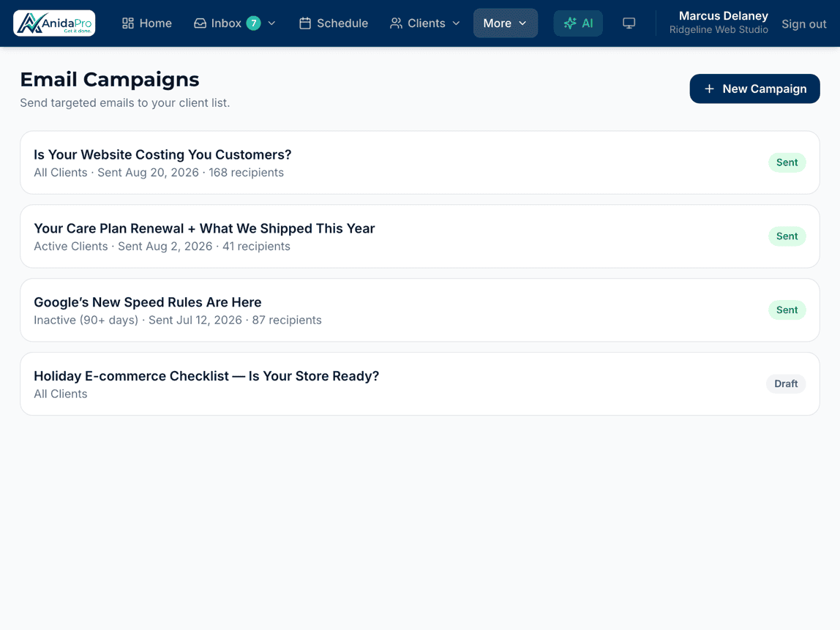840x630 pixels.
Task: Click the plus icon on New Campaign
Action: [709, 89]
